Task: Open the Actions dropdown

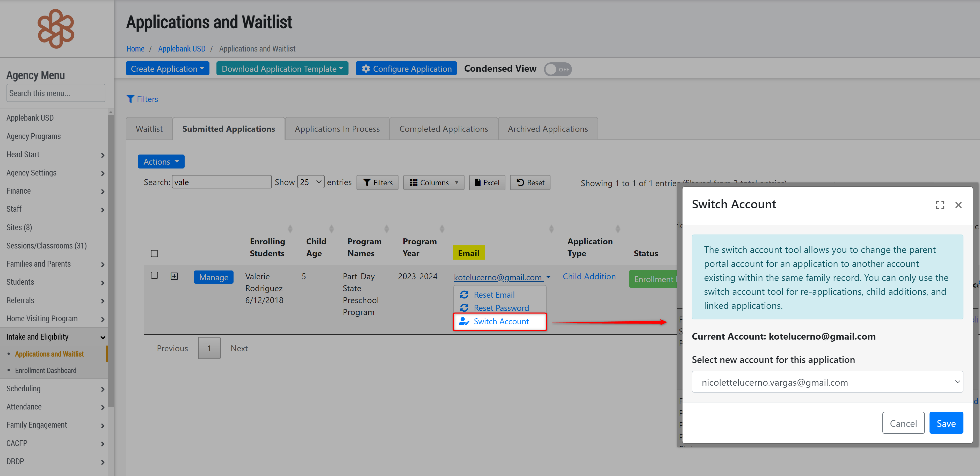Action: (x=161, y=162)
